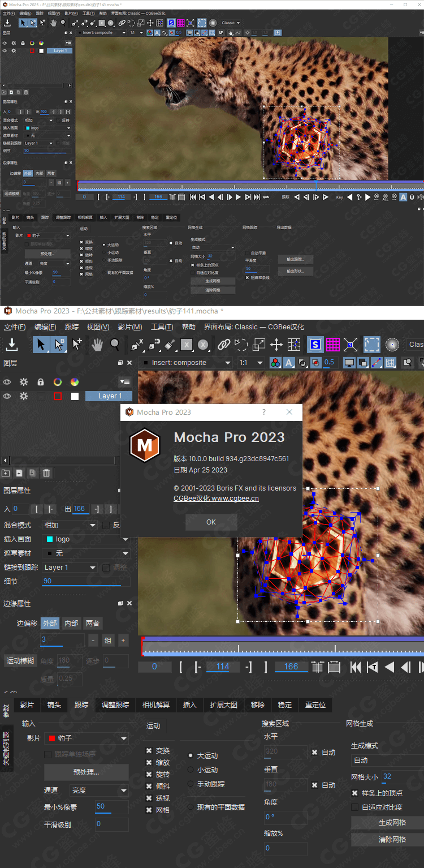Image resolution: width=424 pixels, height=868 pixels.
Task: Click the dashed rectangle icon in enlarged lower toolbar
Action: pyautogui.click(x=371, y=344)
